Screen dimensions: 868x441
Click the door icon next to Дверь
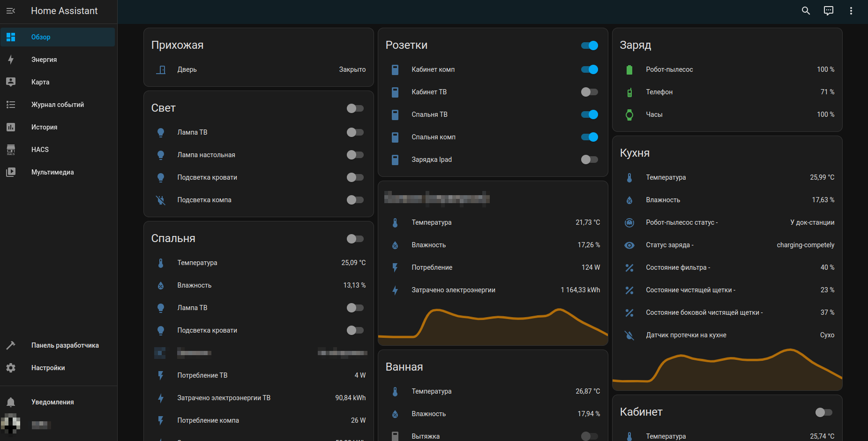pos(161,69)
